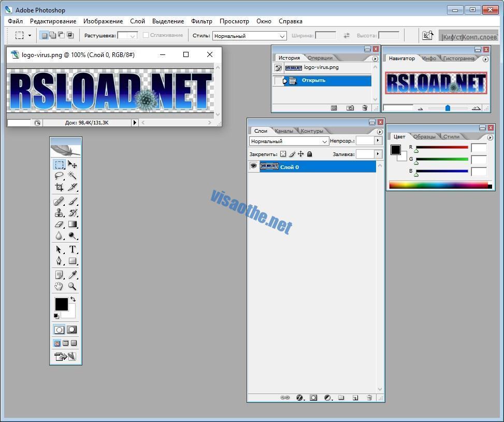Toggle lock position
This screenshot has width=504, height=422.
tap(300, 154)
